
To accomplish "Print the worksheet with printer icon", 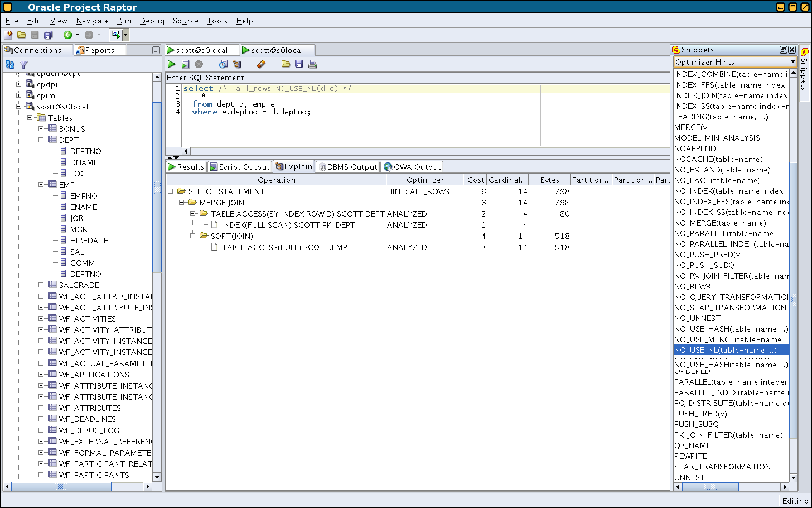I will (313, 64).
